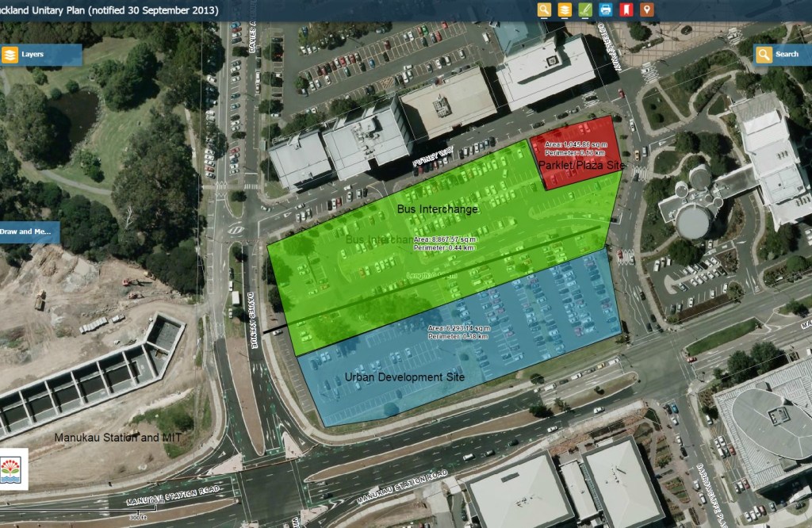Click the brown location pin icon
812x528 pixels.
[x=647, y=10]
